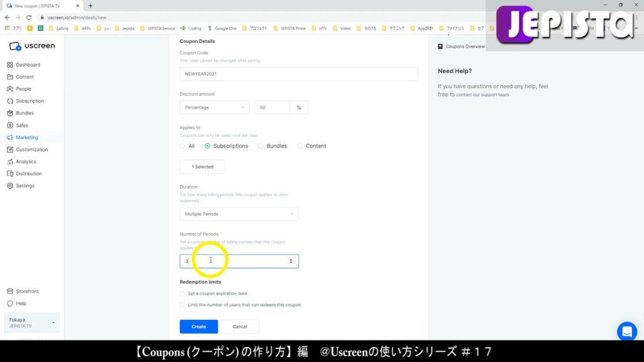Click the Number of Periods input
Screen dimensions: 644x362
[239, 261]
